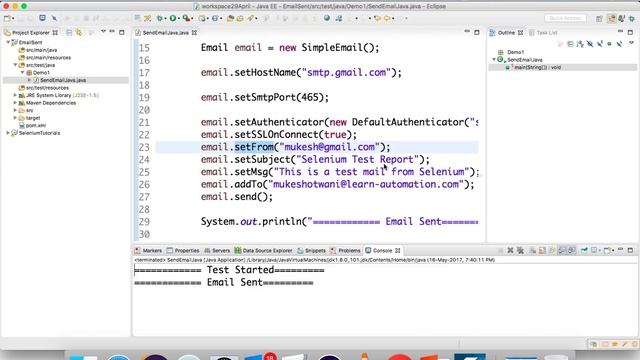Expand the src folder in tree
640x360 pixels.
click(16, 110)
